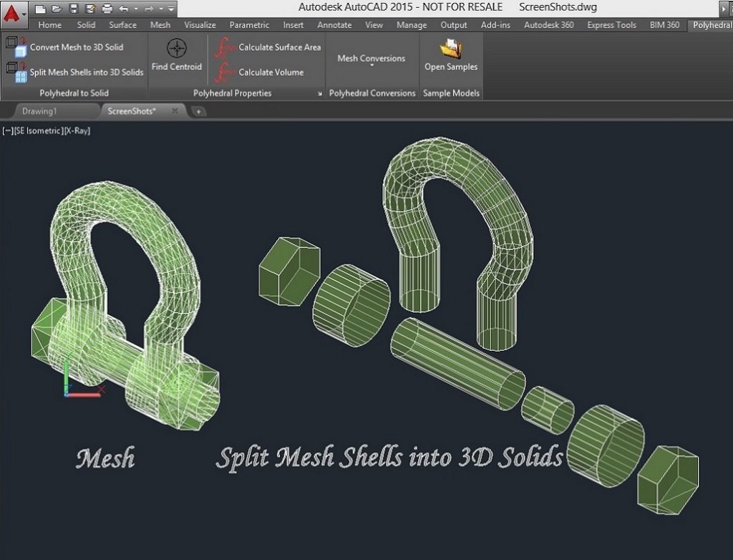Open the Customize Quick Access Toolbar dropdown
This screenshot has width=733, height=560.
pos(172,9)
